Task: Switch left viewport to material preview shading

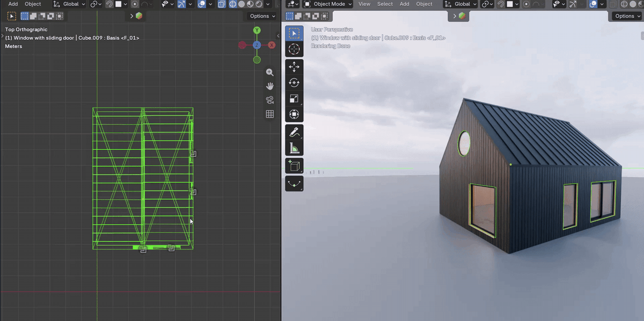Action: (x=250, y=4)
